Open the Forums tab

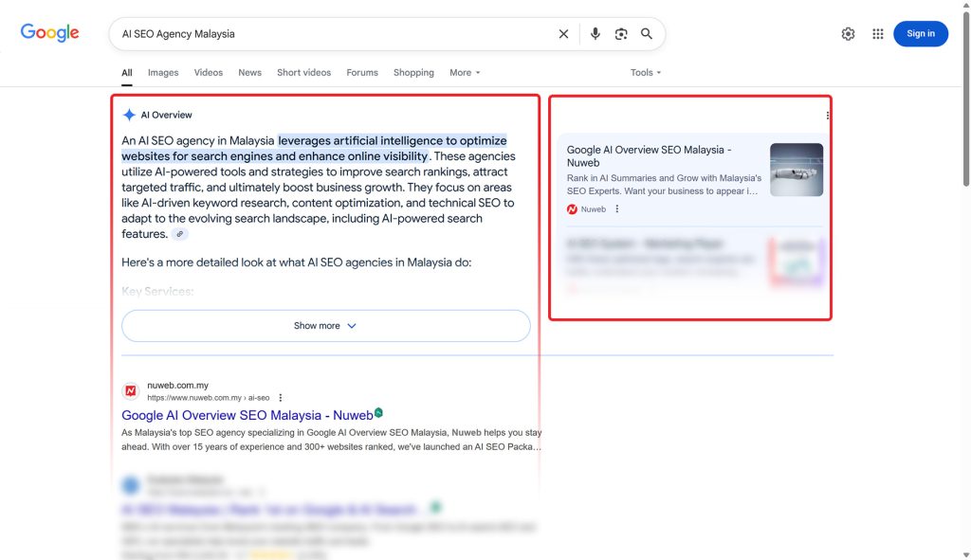coord(362,72)
